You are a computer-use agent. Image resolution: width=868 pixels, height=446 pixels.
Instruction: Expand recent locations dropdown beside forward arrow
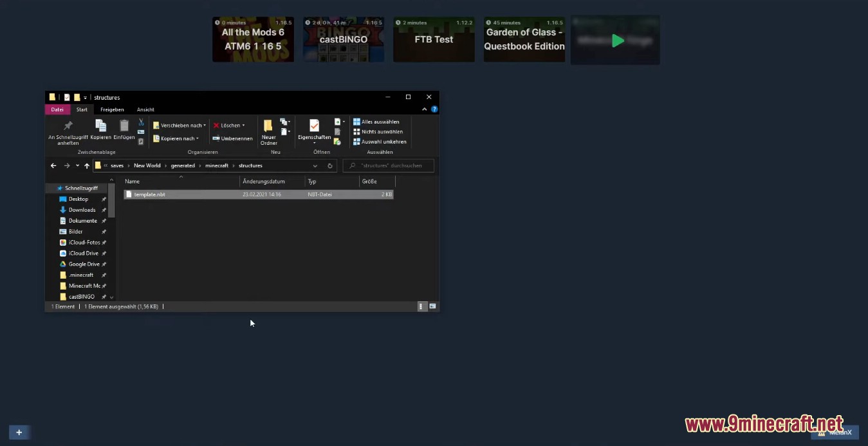point(77,165)
